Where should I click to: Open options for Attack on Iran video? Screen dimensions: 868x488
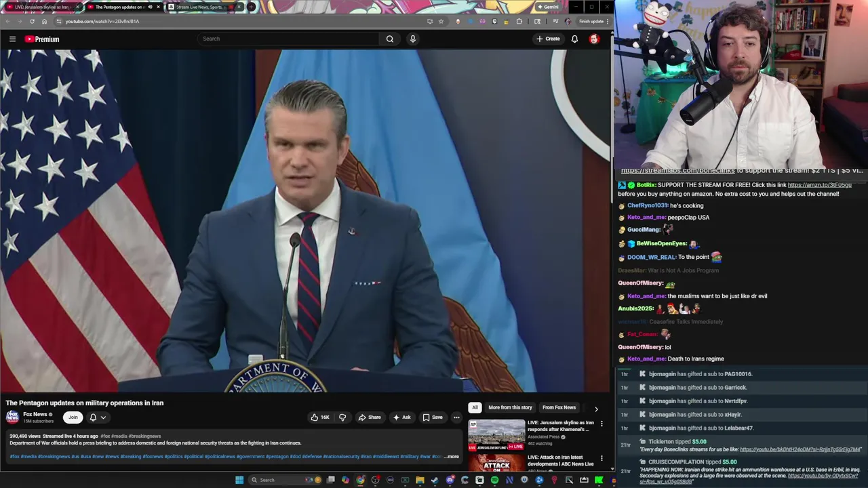(601, 458)
